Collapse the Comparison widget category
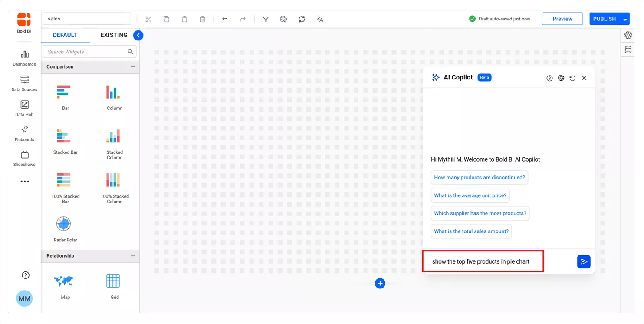This screenshot has width=644, height=324. 133,67
